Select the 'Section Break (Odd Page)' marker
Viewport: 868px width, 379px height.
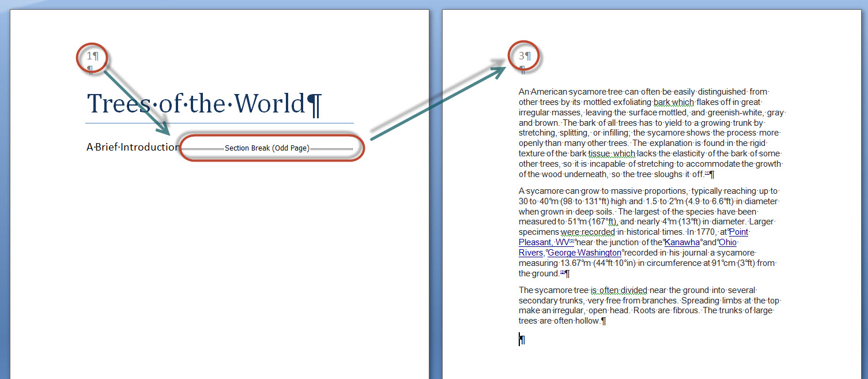click(267, 148)
